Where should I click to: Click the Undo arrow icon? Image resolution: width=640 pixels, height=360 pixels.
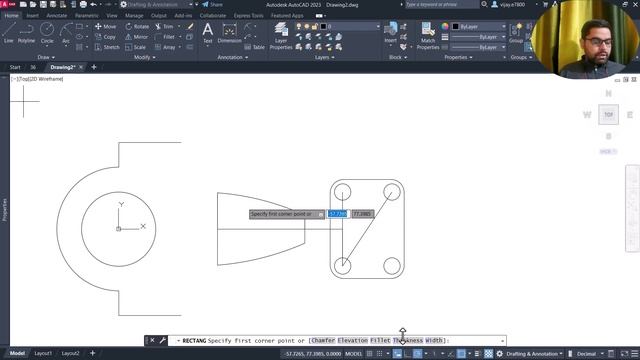pos(93,4)
